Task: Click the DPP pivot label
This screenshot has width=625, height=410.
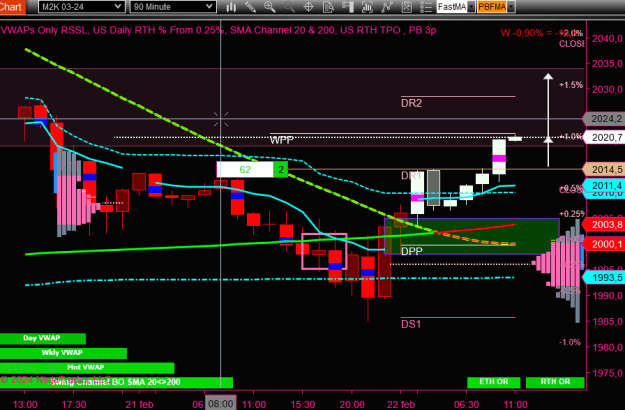Action: point(411,251)
